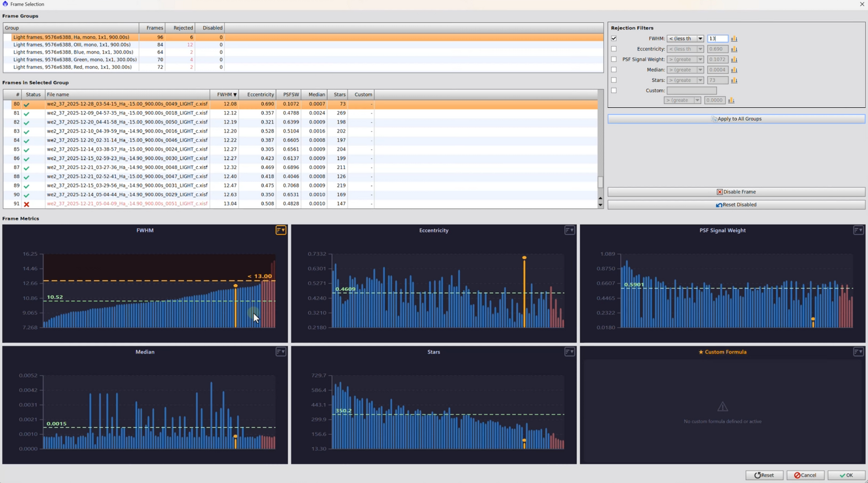Select the OIII light frames group row
This screenshot has width=868, height=483.
[x=303, y=45]
